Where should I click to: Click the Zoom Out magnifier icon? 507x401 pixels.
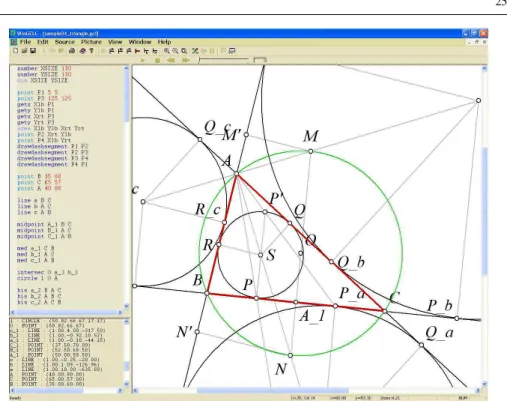(175, 51)
